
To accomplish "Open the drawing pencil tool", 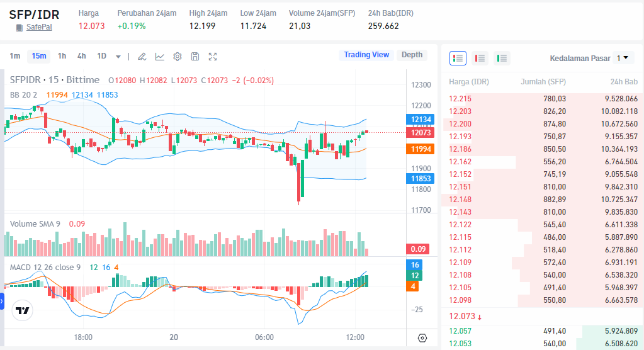I will (x=142, y=57).
